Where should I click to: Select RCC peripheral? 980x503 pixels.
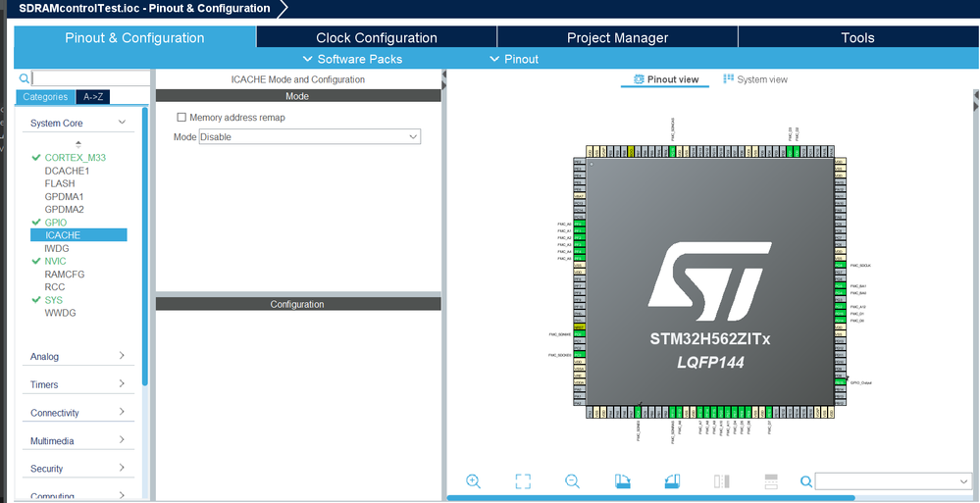click(54, 287)
